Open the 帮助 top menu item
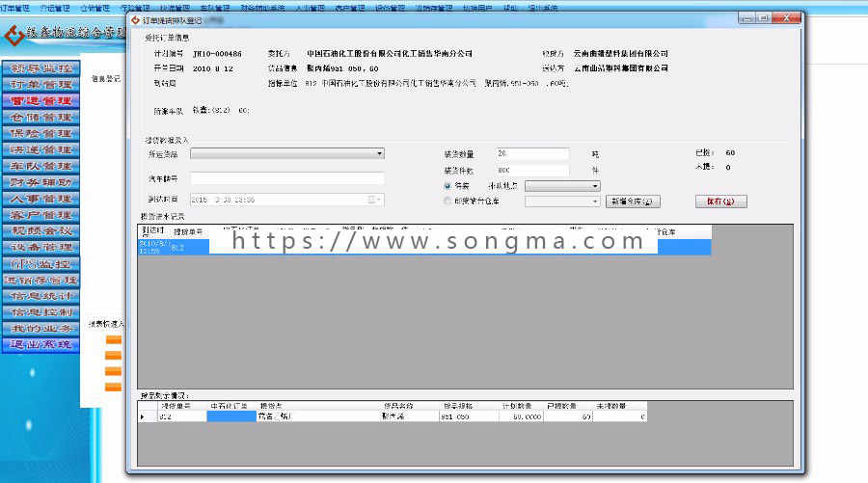The width and height of the screenshot is (868, 483). click(510, 8)
